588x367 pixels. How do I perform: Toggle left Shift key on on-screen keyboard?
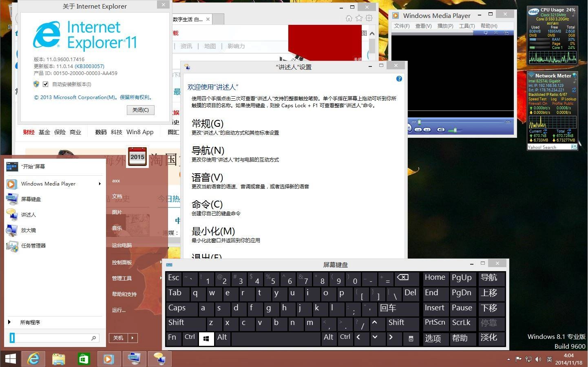[186, 323]
